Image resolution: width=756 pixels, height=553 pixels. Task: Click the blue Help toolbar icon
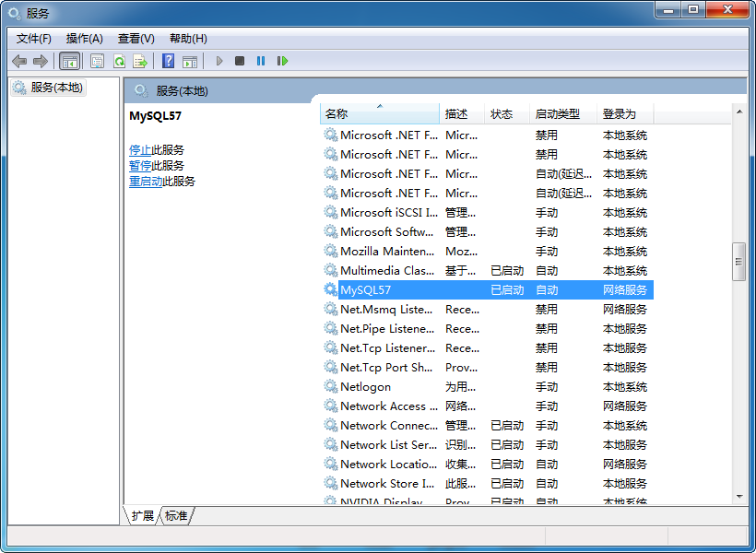pos(168,61)
